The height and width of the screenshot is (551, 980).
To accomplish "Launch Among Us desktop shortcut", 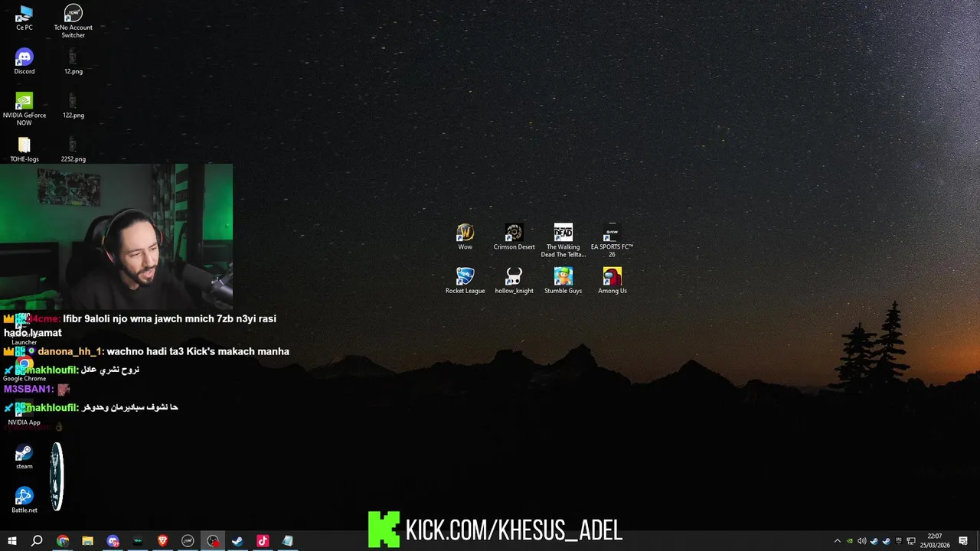I will pos(612,281).
